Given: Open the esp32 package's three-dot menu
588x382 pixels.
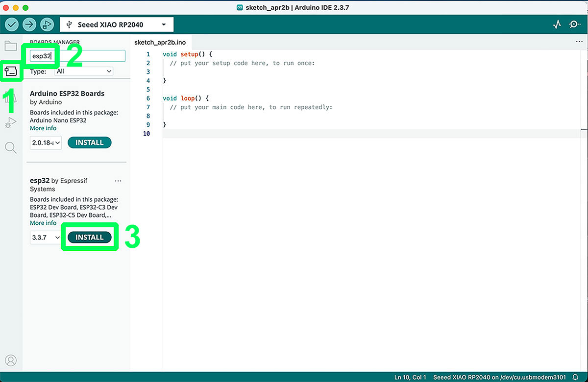Looking at the screenshot, I should (x=118, y=181).
